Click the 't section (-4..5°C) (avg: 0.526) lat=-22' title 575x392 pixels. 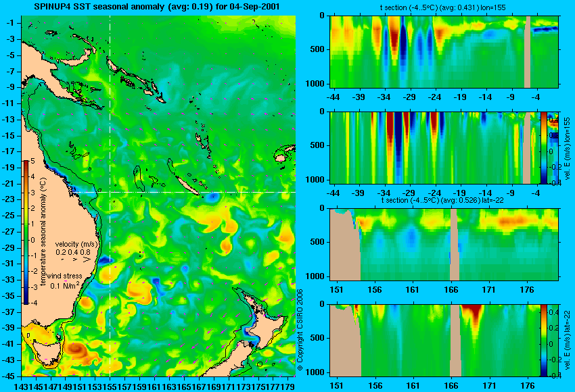442,201
